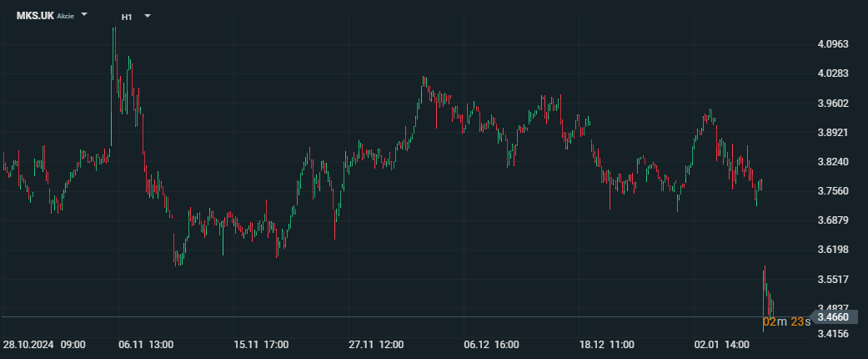Click the 28.10.2024 09:00 time label

[x=43, y=344]
